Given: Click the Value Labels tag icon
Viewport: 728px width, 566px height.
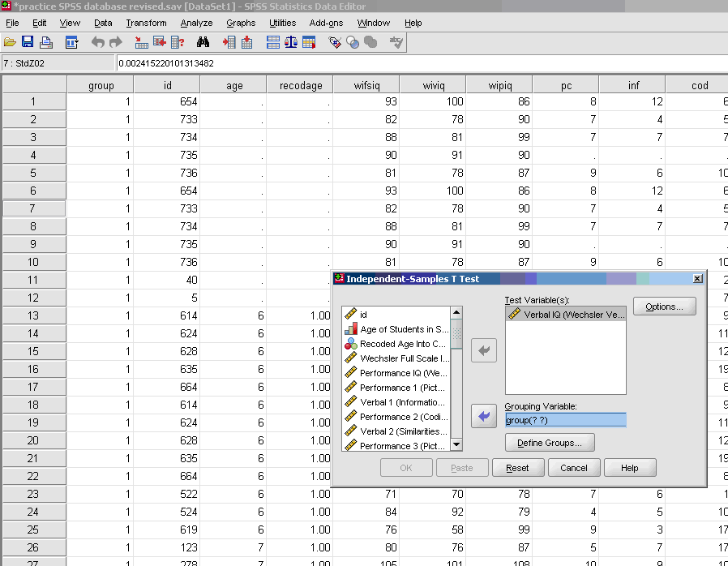Looking at the screenshot, I should pyautogui.click(x=335, y=41).
